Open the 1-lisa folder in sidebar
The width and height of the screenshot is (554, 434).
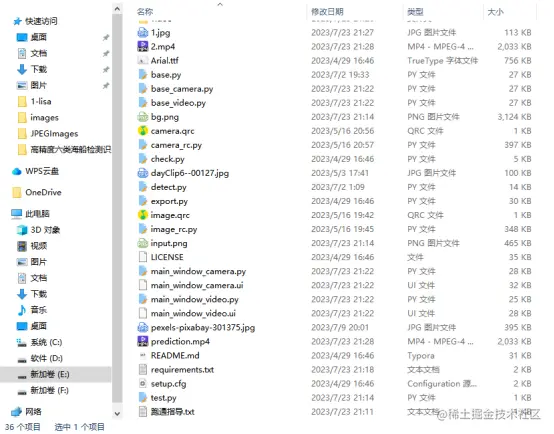(41, 101)
